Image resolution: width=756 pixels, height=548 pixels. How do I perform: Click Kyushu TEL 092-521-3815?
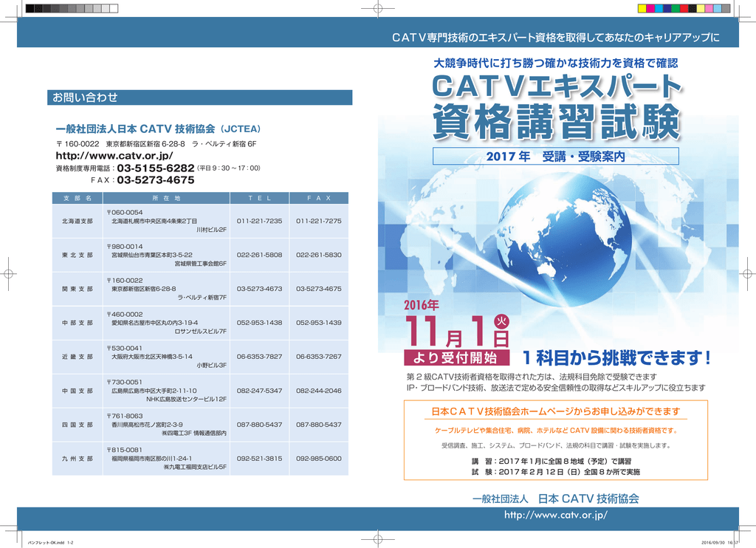coord(259,459)
